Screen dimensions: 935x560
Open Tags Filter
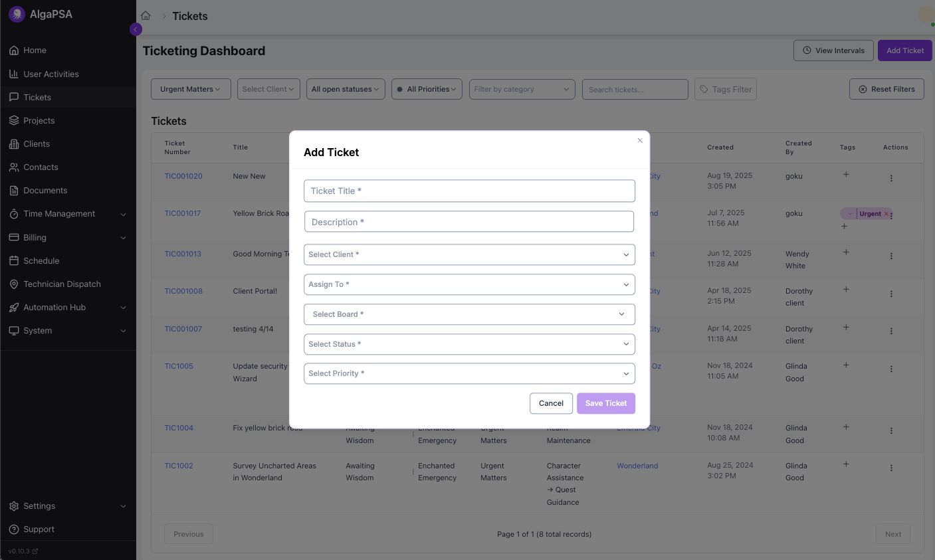coord(725,90)
